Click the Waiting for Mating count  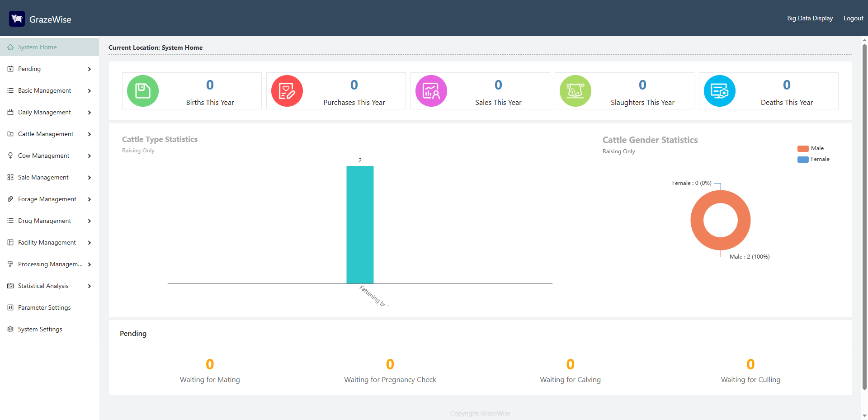tap(210, 364)
